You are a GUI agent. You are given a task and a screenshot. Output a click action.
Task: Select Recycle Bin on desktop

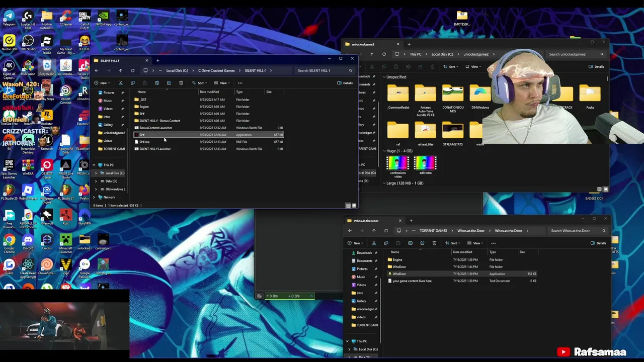pos(47,68)
